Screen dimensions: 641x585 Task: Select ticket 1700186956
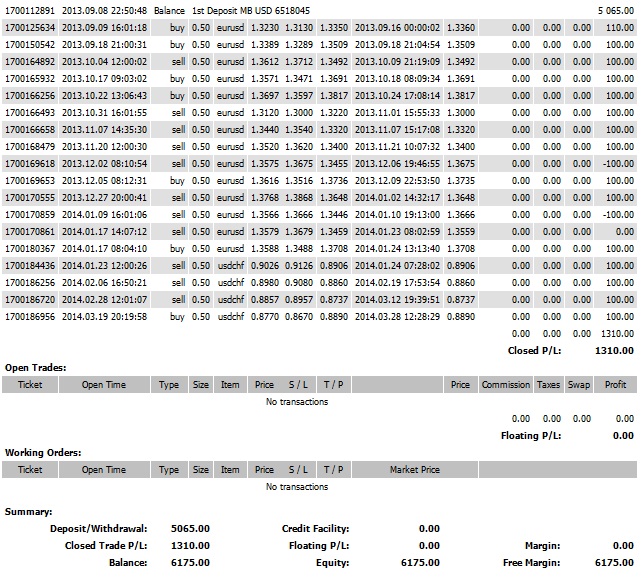pos(30,316)
